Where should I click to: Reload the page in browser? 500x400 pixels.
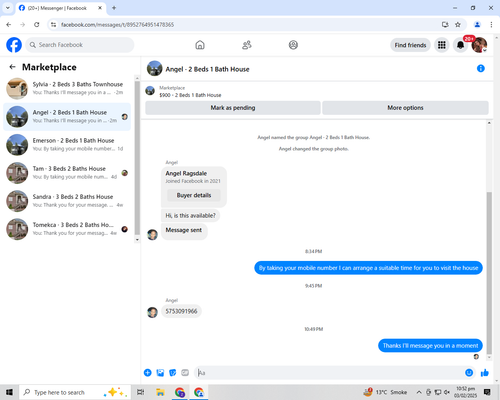(37, 24)
